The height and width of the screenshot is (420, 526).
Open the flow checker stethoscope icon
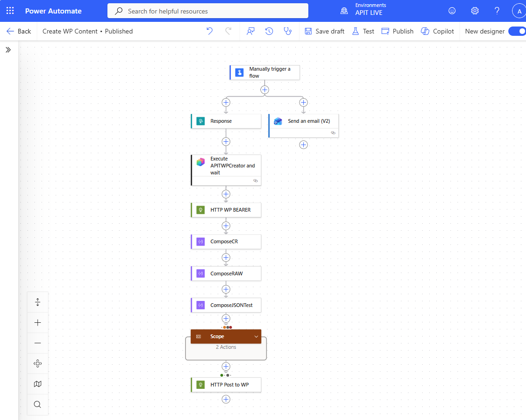[287, 31]
